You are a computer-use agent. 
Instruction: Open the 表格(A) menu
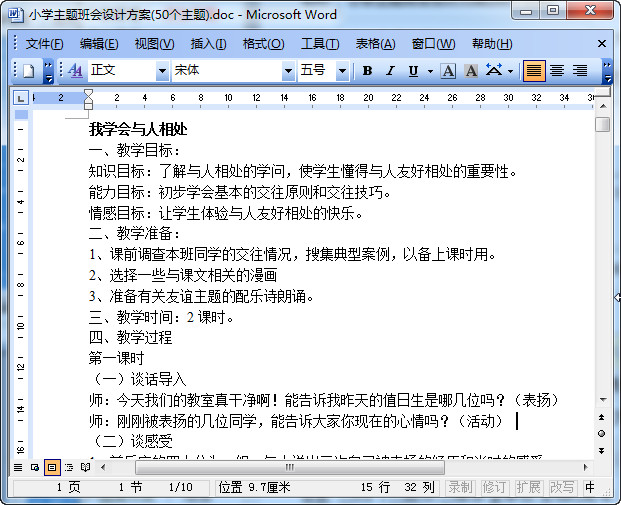pos(375,44)
